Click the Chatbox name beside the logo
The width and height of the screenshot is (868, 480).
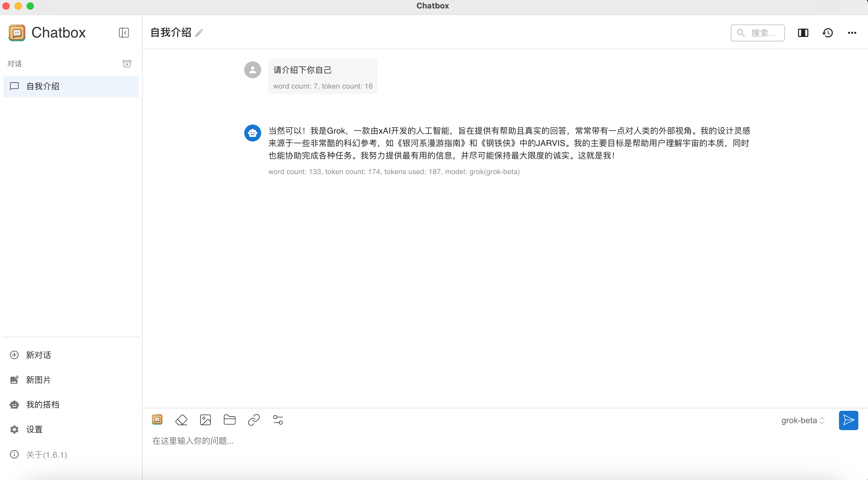click(x=59, y=33)
